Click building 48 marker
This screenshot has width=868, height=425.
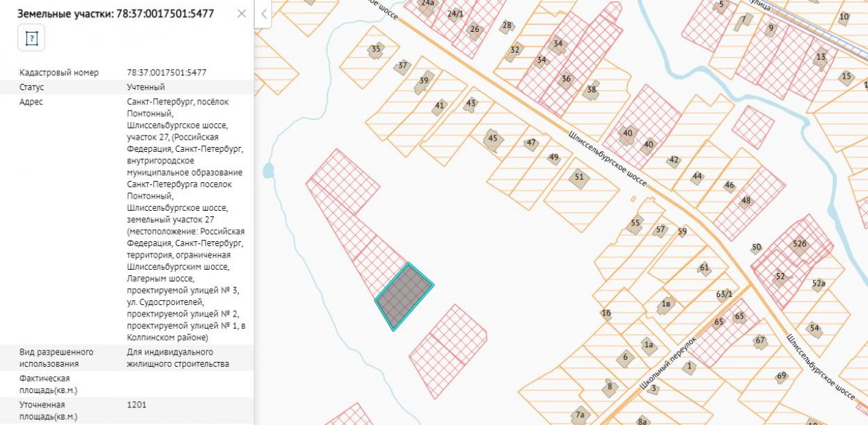click(746, 201)
